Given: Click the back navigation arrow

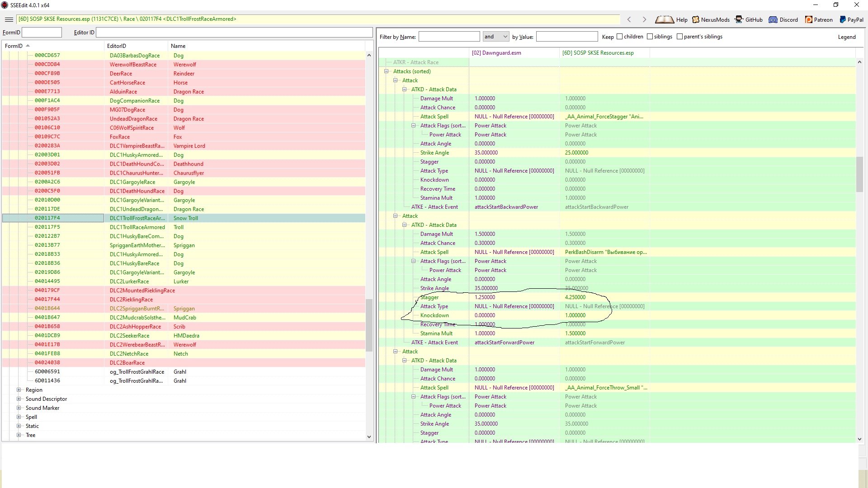Looking at the screenshot, I should [629, 19].
